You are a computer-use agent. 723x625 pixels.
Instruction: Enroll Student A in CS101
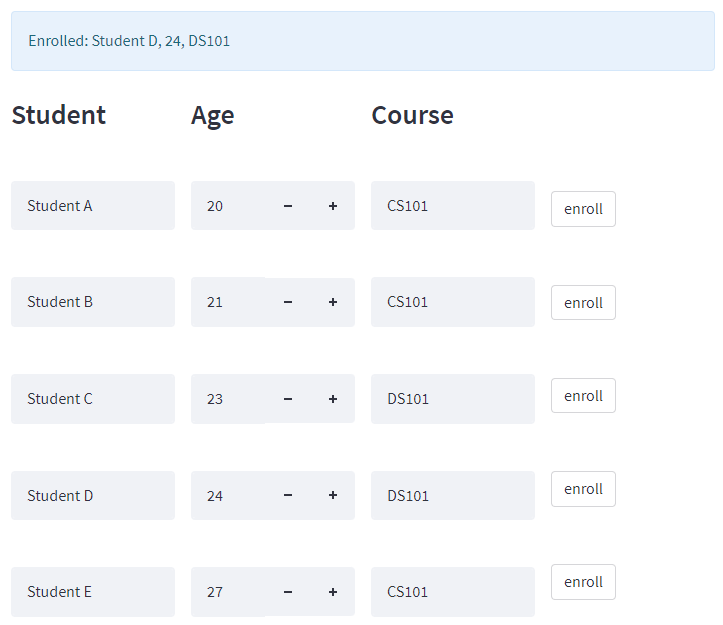[583, 209]
